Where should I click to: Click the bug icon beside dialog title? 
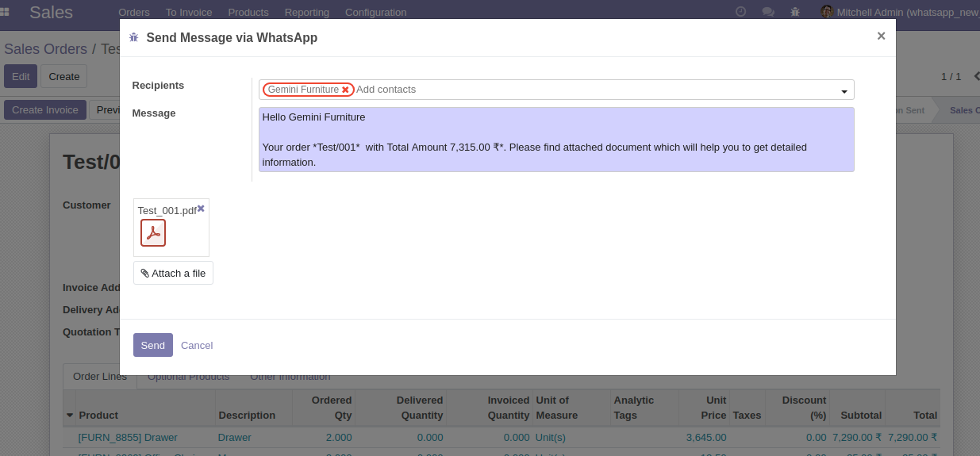pos(133,37)
